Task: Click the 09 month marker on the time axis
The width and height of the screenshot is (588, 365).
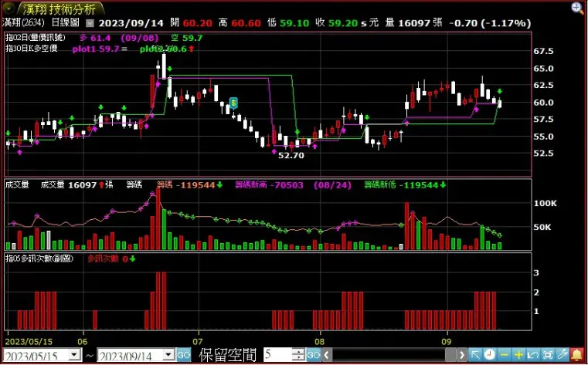Action: click(x=447, y=341)
